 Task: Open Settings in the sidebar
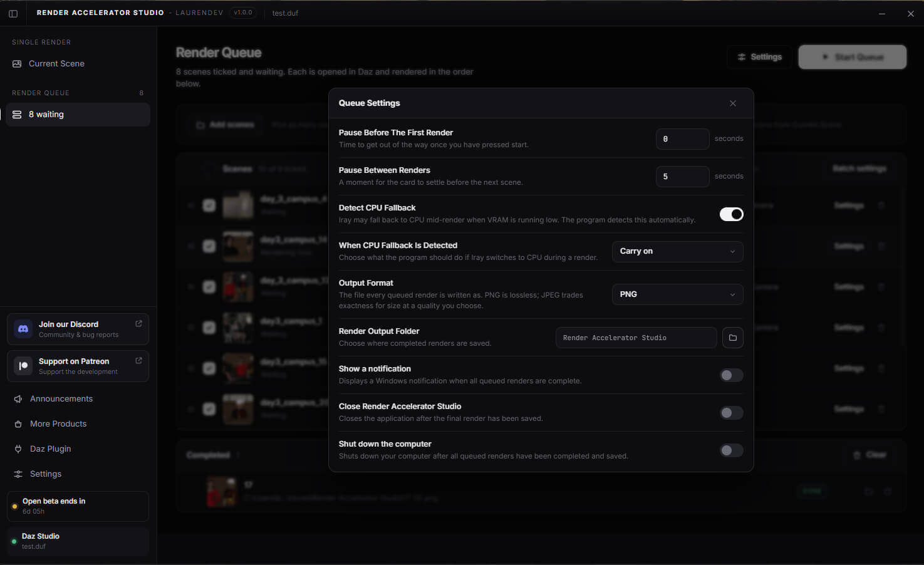coord(78,474)
